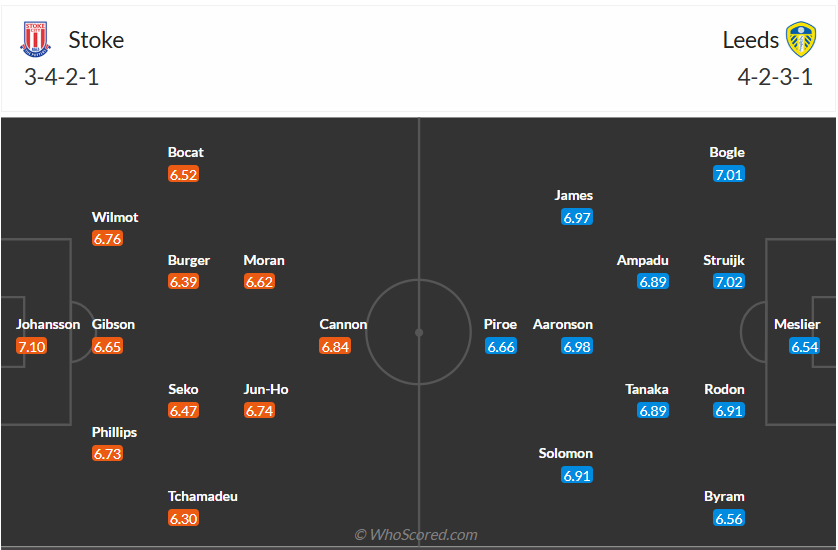Click Johansson's 7.10 rating badge
838x550 pixels.
(x=31, y=346)
